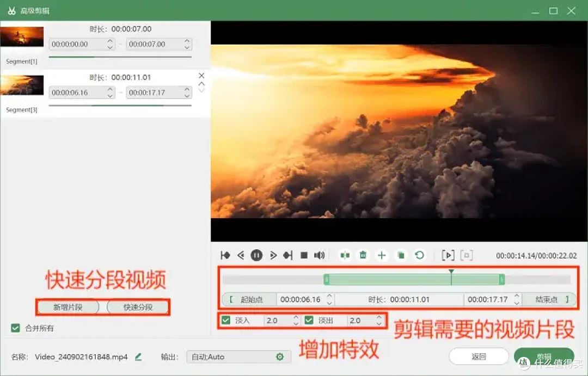Click the 返回 back button
The height and width of the screenshot is (376, 588).
[x=479, y=356]
